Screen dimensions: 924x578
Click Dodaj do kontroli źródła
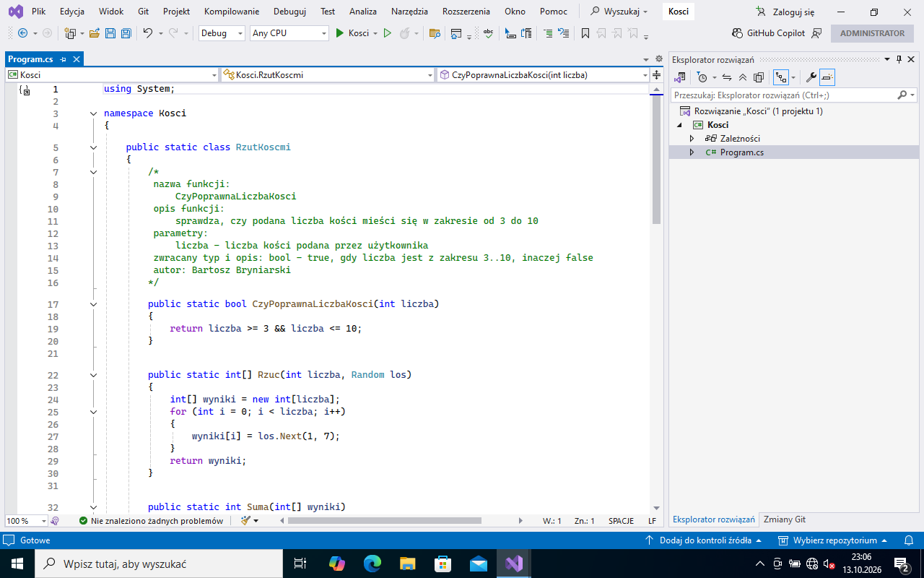[705, 540]
